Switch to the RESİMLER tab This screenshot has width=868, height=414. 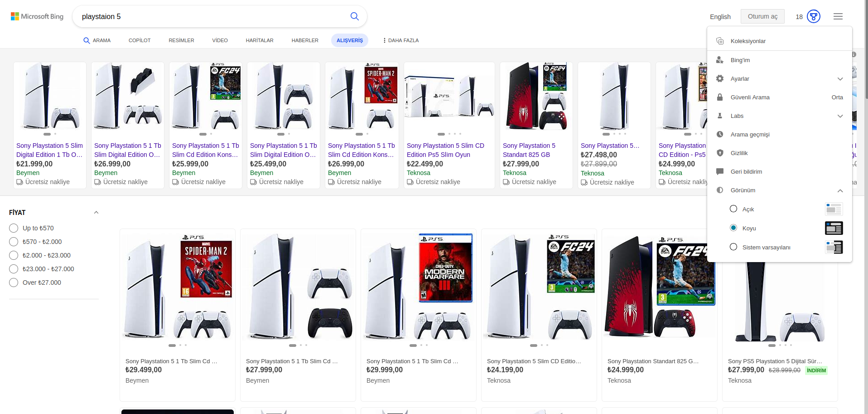[x=181, y=40]
